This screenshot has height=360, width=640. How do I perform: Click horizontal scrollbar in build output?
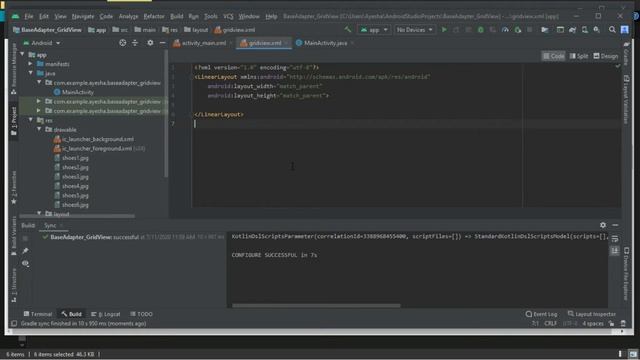316,305
